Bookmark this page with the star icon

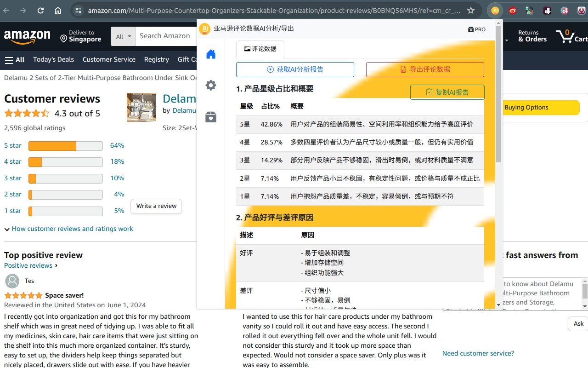click(471, 11)
